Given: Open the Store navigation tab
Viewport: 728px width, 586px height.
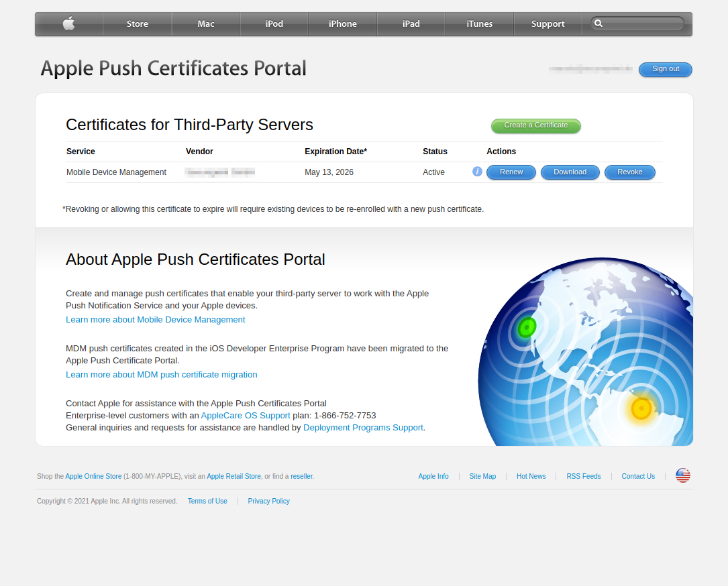Looking at the screenshot, I should pos(137,24).
